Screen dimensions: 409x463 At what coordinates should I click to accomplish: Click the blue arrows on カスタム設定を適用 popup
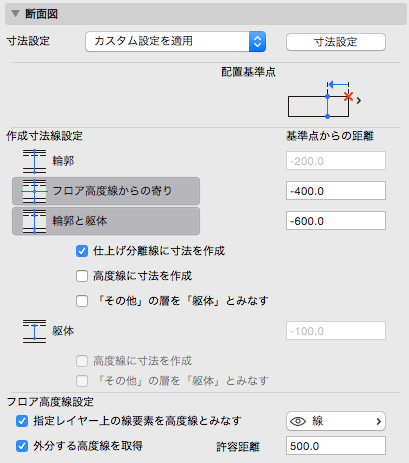[x=257, y=42]
